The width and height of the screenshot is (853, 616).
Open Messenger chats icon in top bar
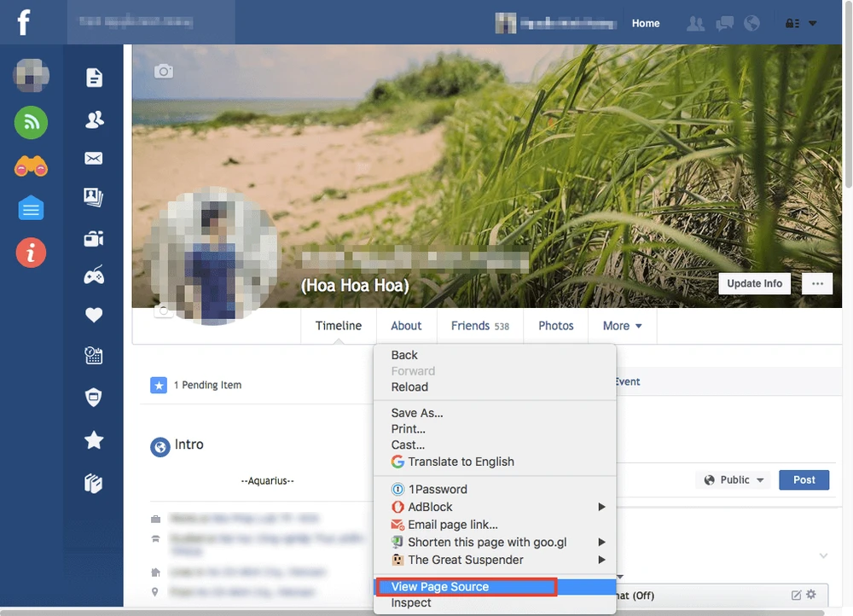pyautogui.click(x=724, y=23)
